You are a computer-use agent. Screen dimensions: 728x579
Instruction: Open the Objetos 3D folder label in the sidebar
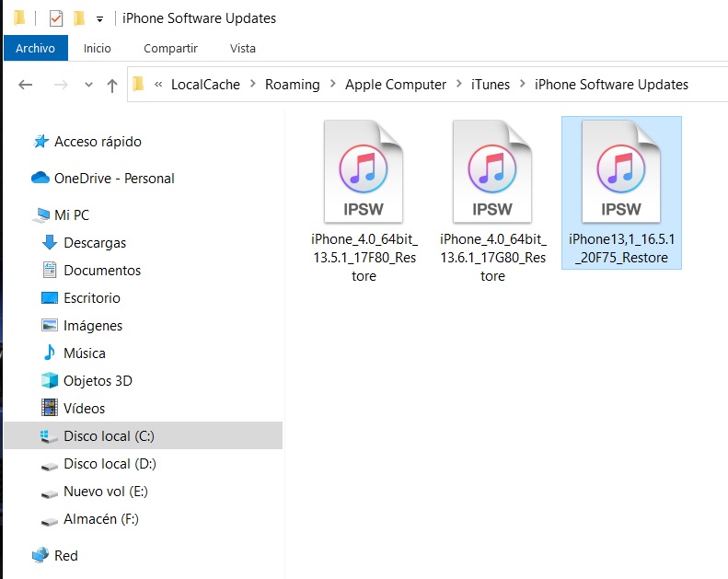(x=98, y=381)
